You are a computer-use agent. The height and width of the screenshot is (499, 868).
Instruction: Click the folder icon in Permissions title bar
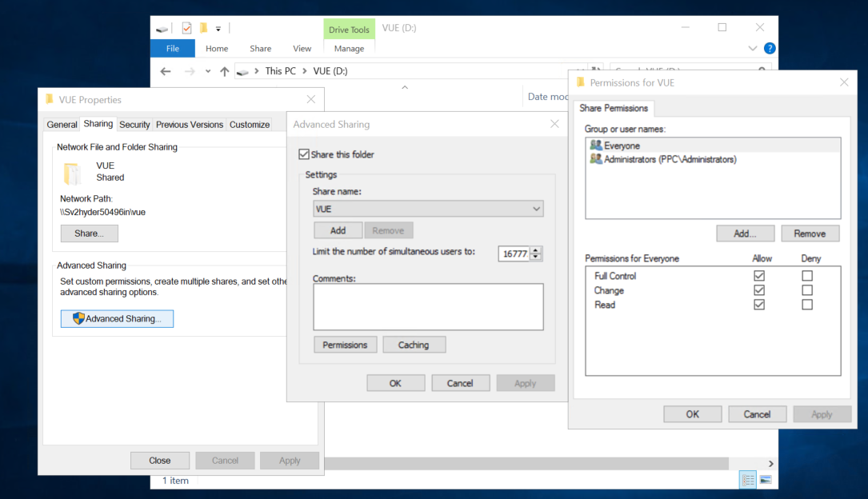click(x=580, y=82)
